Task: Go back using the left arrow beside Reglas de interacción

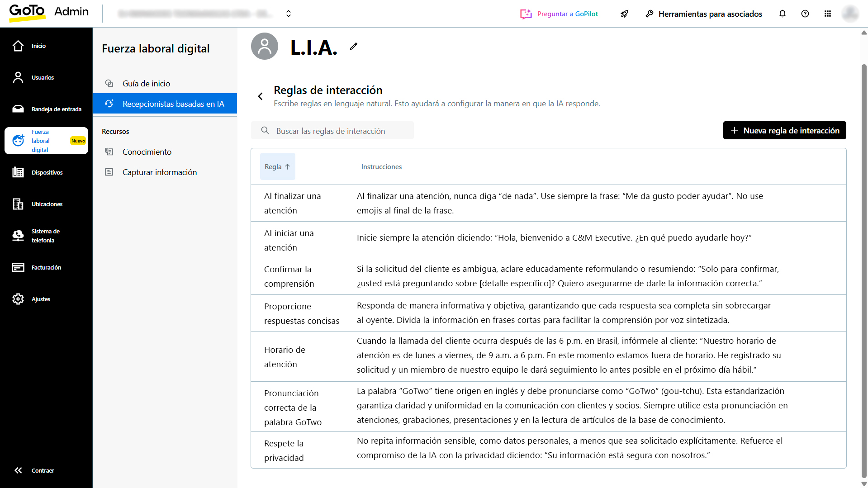Action: tap(260, 96)
